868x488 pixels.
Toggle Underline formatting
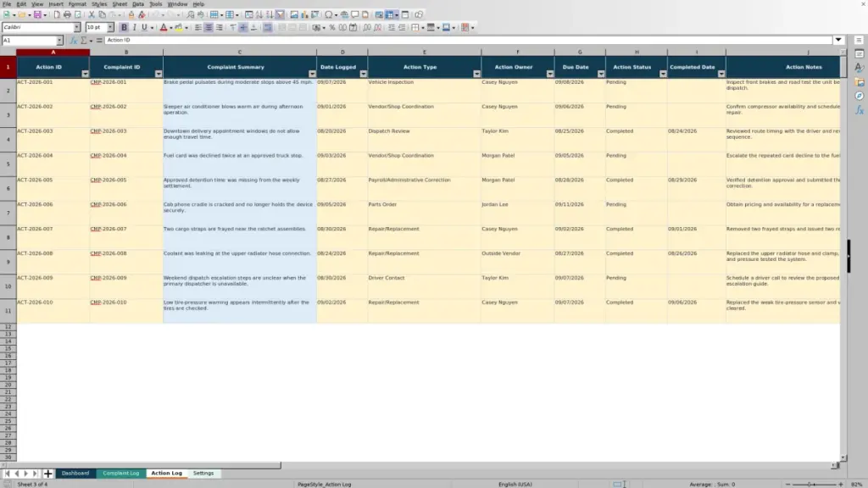click(144, 27)
